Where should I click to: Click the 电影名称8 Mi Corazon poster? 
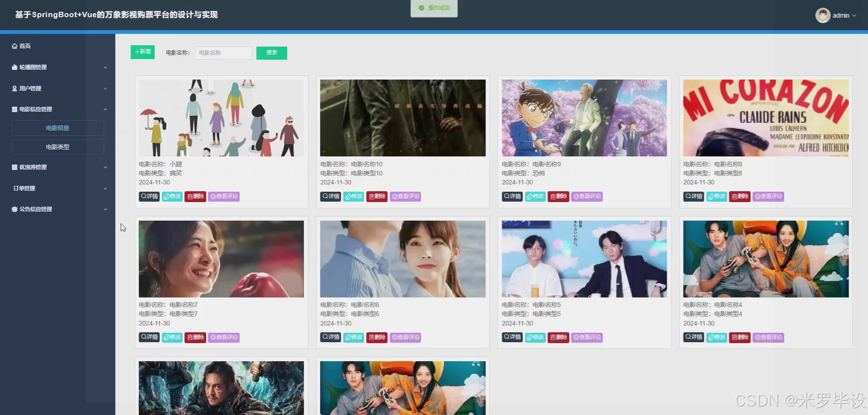pos(766,118)
